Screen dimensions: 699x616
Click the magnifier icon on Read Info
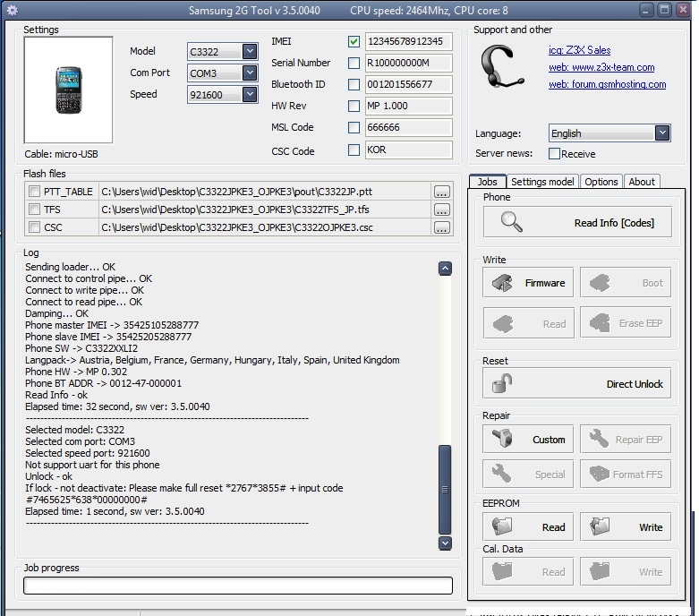[x=511, y=222]
